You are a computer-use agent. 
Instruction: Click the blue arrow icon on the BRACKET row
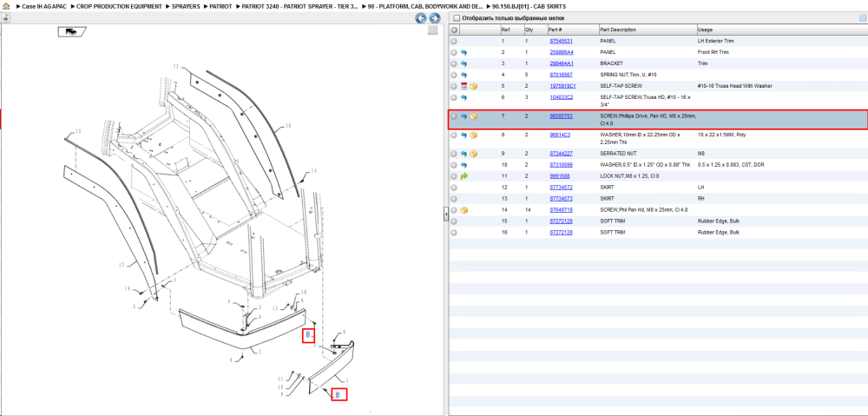[464, 63]
